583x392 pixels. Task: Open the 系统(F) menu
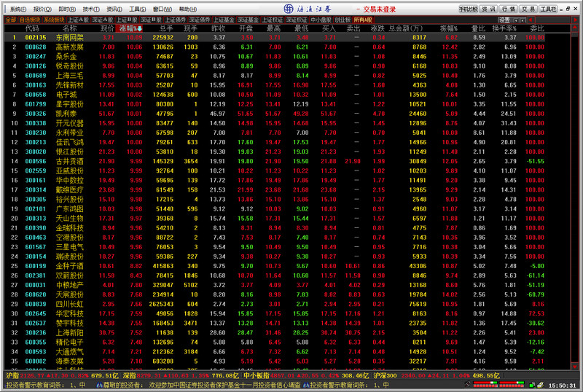point(17,9)
